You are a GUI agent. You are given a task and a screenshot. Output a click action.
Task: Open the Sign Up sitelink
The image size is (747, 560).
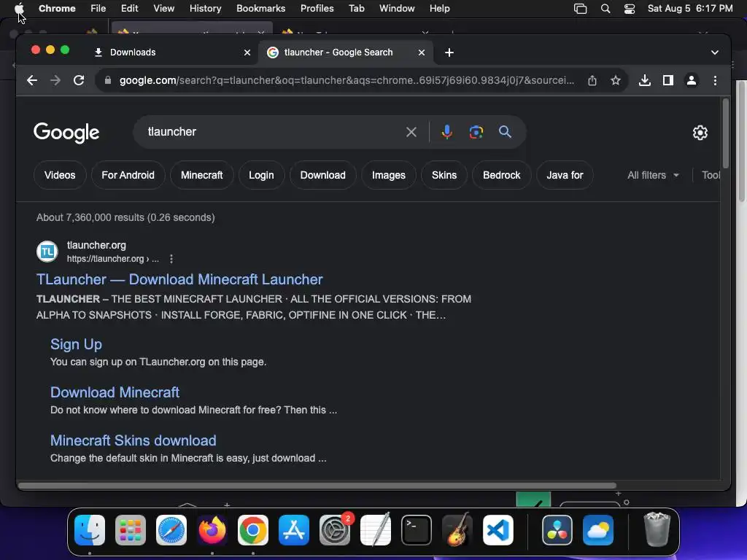coord(76,344)
